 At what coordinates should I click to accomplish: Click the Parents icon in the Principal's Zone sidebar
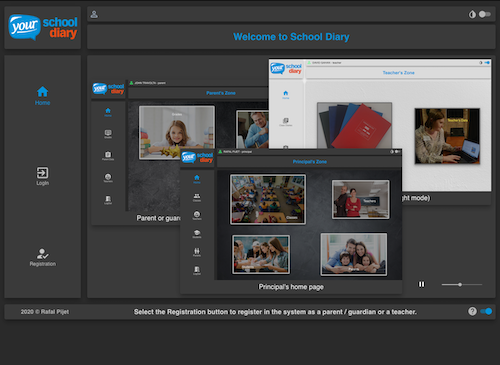197,252
